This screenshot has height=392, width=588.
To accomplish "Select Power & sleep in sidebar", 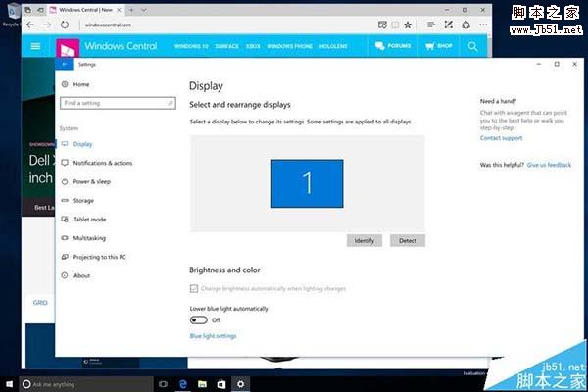I will [x=91, y=181].
